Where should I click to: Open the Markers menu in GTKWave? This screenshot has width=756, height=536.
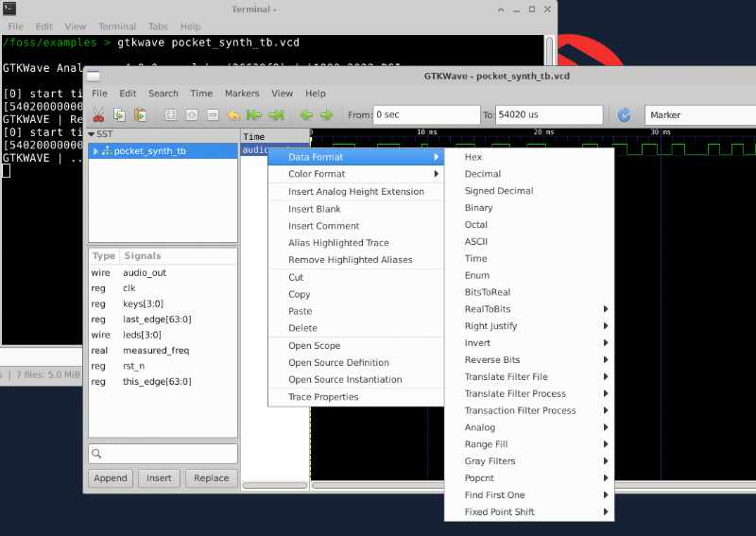pyautogui.click(x=242, y=94)
